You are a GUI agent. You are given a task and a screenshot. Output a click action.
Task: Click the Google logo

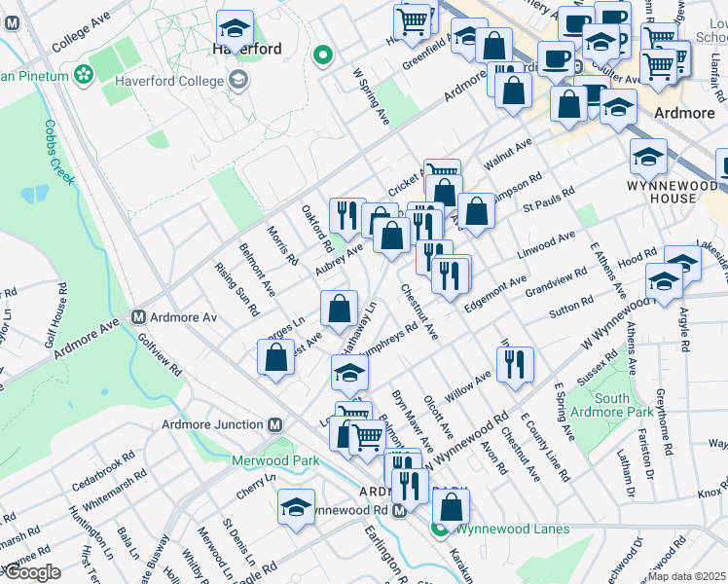tap(32, 573)
